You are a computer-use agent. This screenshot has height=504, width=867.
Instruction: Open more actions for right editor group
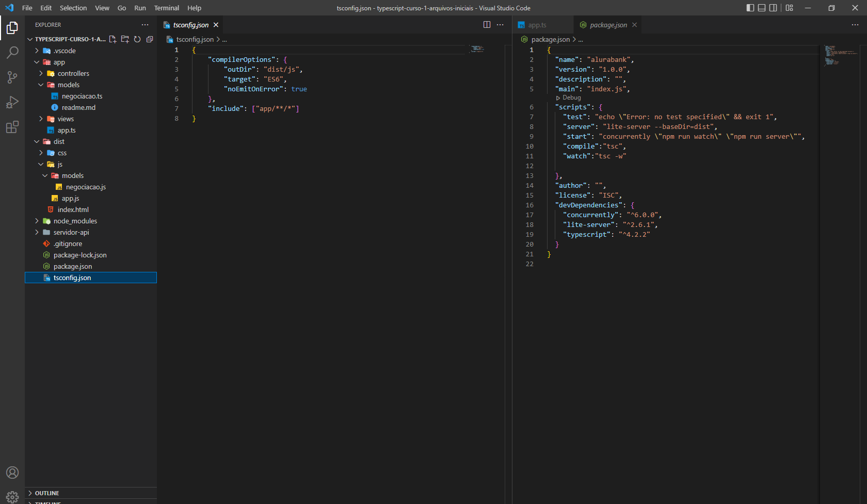coord(855,25)
